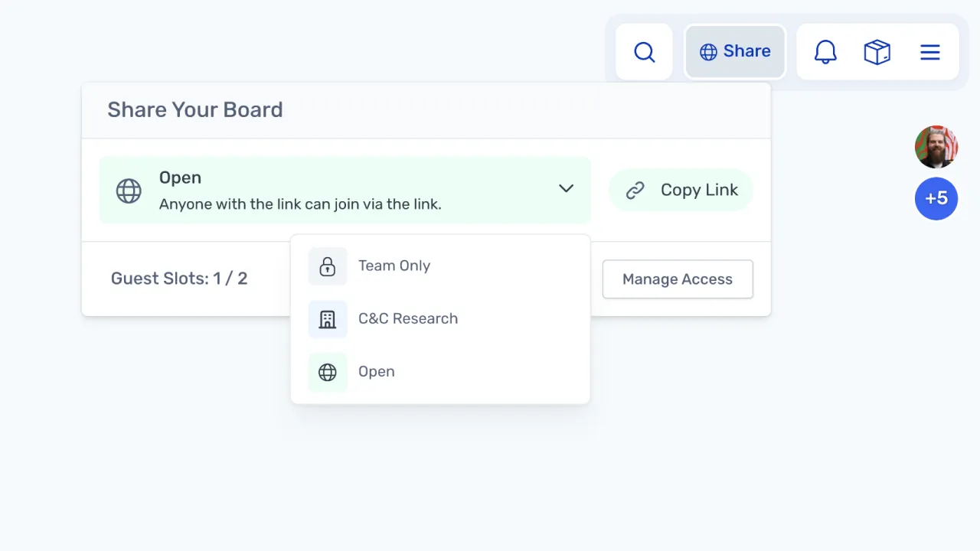Image resolution: width=980 pixels, height=551 pixels.
Task: Click the lock icon beside Team Only
Action: tap(328, 266)
